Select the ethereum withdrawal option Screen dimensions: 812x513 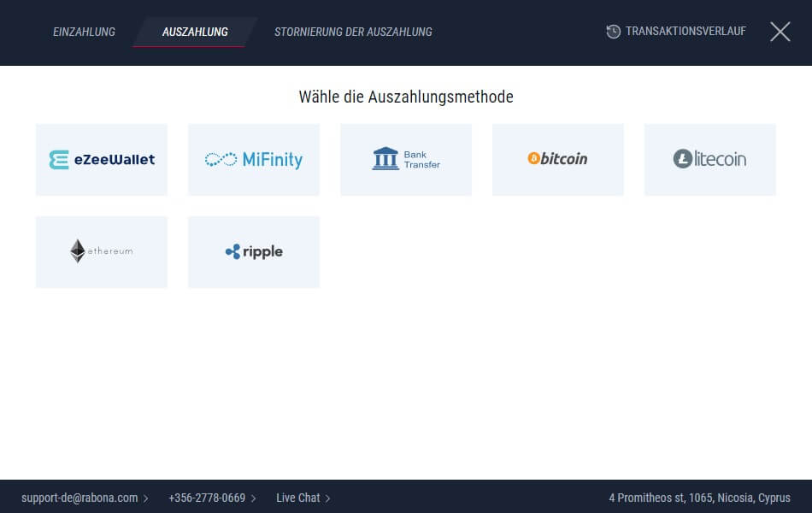pos(102,252)
